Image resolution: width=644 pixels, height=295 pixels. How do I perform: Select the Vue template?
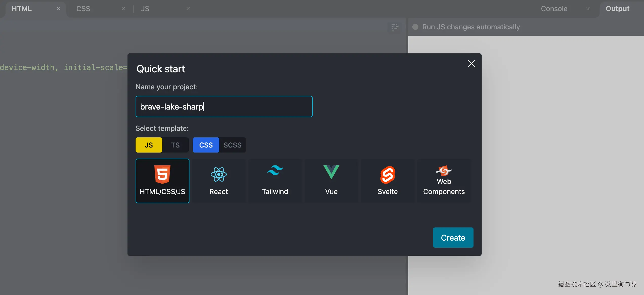[331, 181]
